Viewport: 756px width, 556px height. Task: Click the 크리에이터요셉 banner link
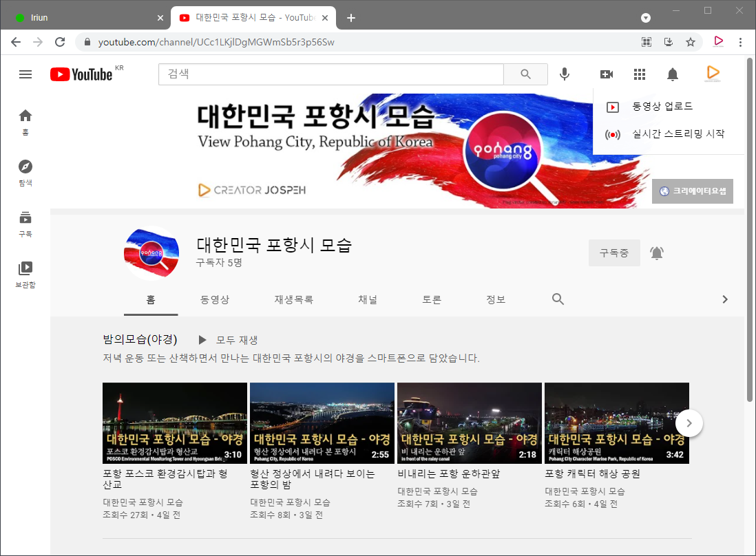(693, 191)
